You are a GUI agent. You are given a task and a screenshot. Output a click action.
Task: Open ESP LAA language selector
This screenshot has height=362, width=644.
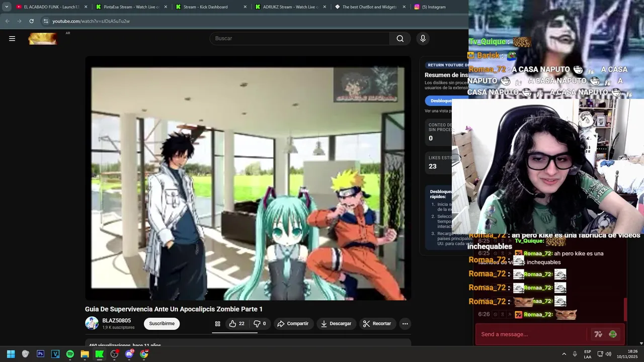tap(588, 354)
